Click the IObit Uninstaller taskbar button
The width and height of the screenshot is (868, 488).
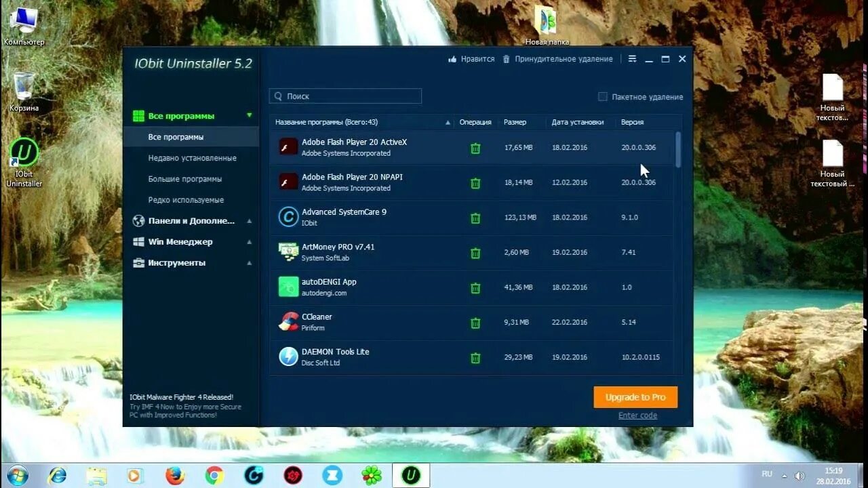(x=411, y=476)
